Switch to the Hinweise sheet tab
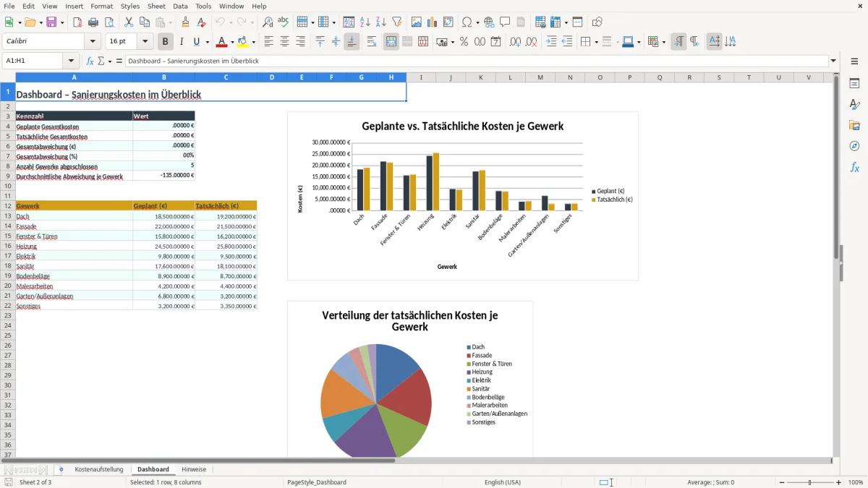Image resolution: width=868 pixels, height=488 pixels. pyautogui.click(x=194, y=469)
